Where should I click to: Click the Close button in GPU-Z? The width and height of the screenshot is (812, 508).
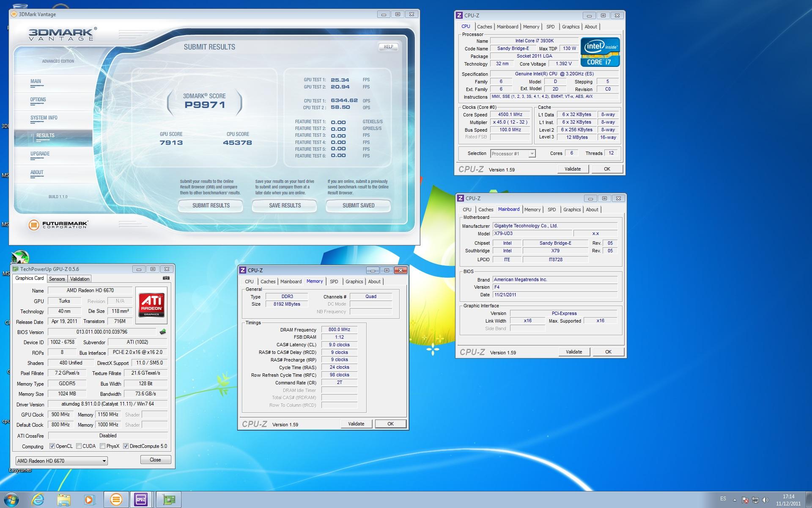155,460
